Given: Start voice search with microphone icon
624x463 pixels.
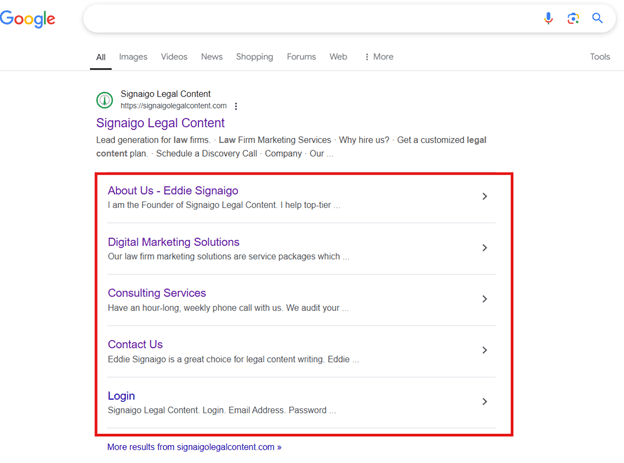Looking at the screenshot, I should pos(548,18).
